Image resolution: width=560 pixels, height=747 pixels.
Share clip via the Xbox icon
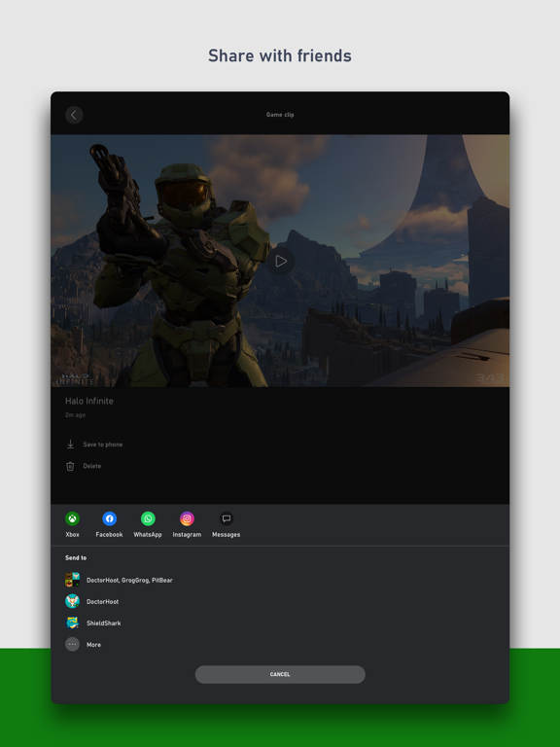72,518
